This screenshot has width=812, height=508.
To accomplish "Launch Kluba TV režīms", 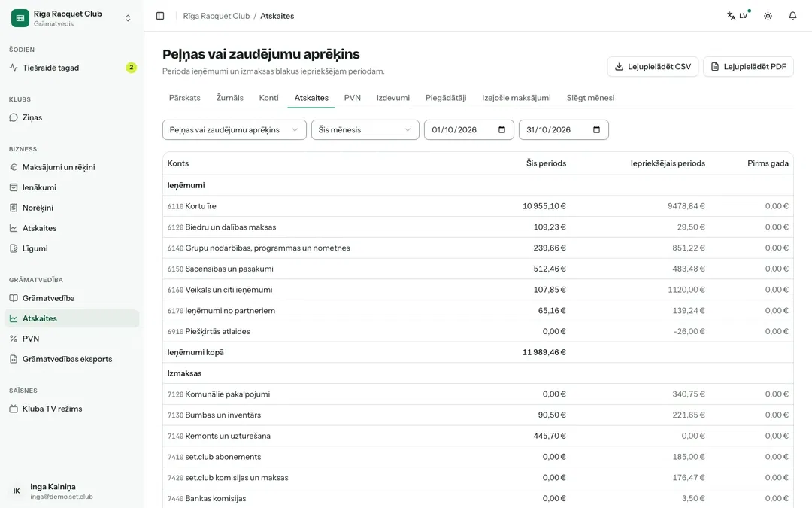I will point(72,409).
